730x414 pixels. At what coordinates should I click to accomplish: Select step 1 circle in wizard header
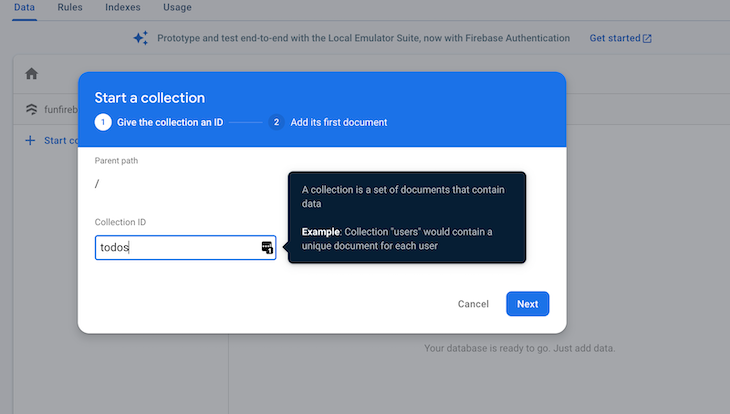pyautogui.click(x=103, y=122)
